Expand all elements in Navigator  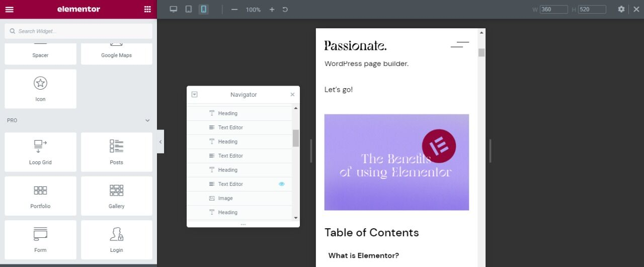(195, 95)
